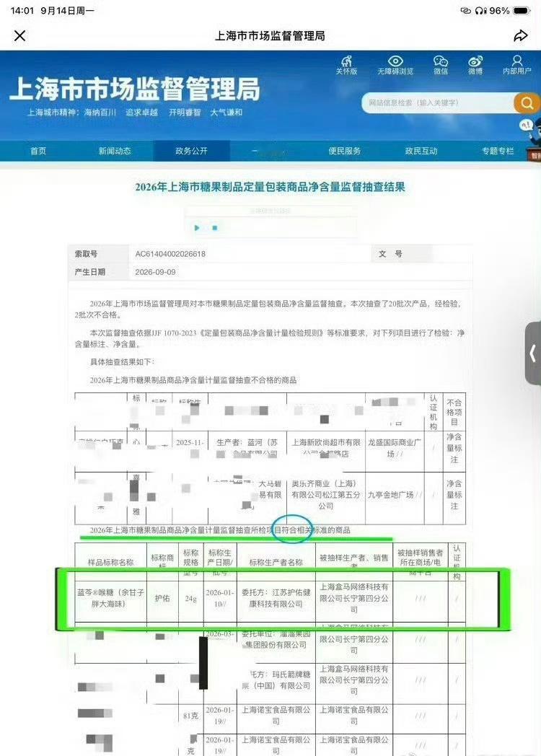This screenshot has width=541, height=756.
Task: Click the 不合格项目 column header
Action: tap(454, 412)
